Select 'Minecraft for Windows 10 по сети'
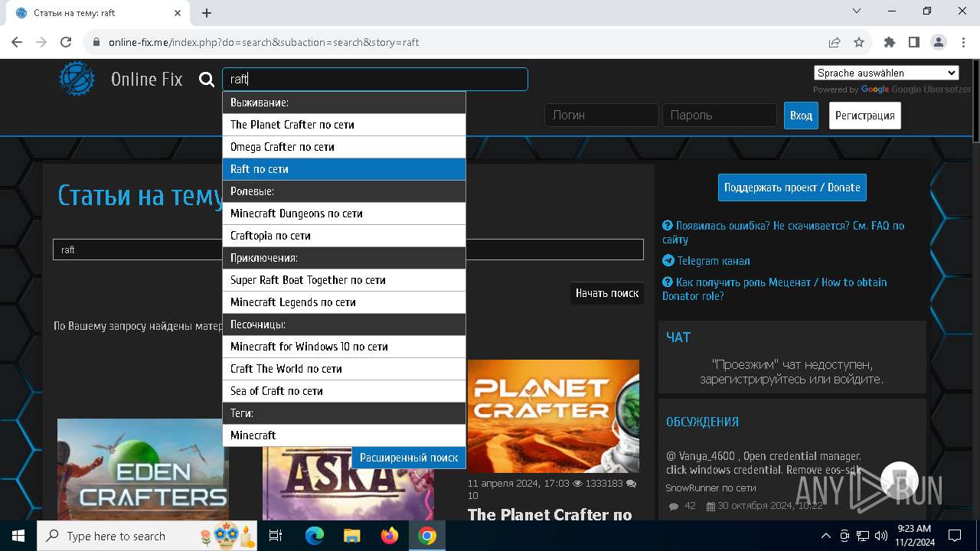Viewport: 980px width, 551px height. pos(344,347)
